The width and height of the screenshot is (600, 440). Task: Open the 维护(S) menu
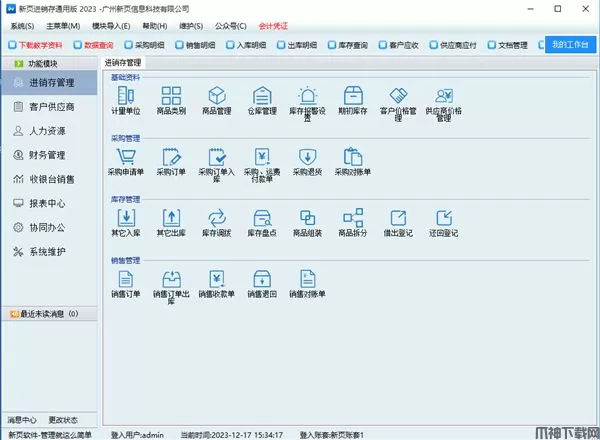coord(191,26)
